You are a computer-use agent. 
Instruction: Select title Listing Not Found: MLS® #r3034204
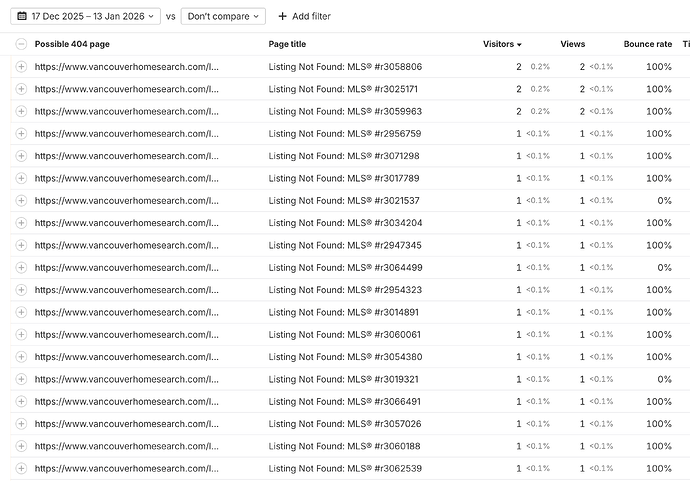[345, 223]
